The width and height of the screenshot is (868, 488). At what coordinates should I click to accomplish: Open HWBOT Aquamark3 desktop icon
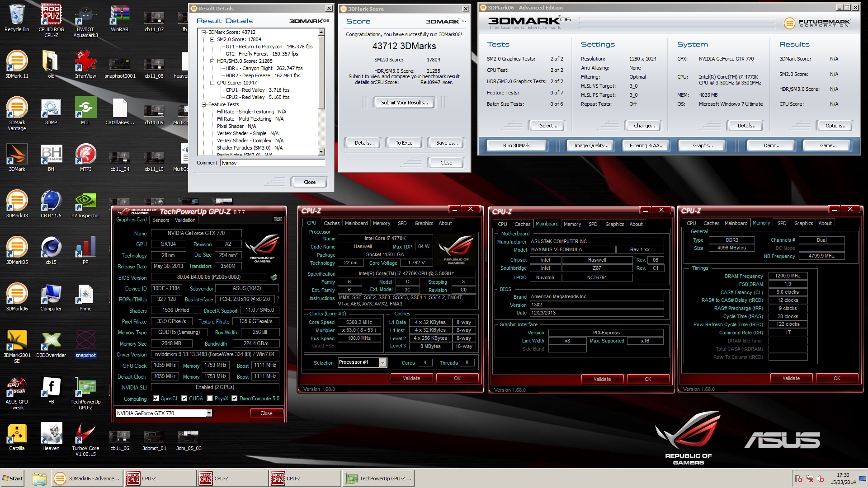pos(85,20)
